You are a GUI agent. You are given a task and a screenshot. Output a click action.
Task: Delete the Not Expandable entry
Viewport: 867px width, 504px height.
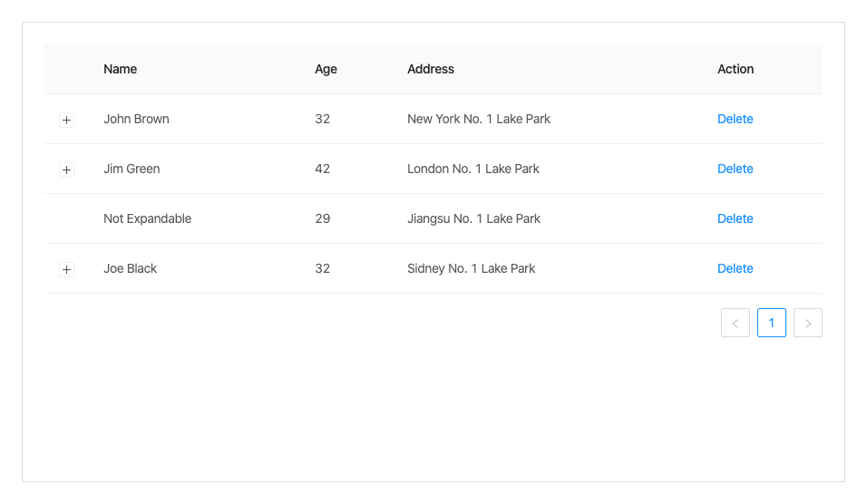[735, 218]
